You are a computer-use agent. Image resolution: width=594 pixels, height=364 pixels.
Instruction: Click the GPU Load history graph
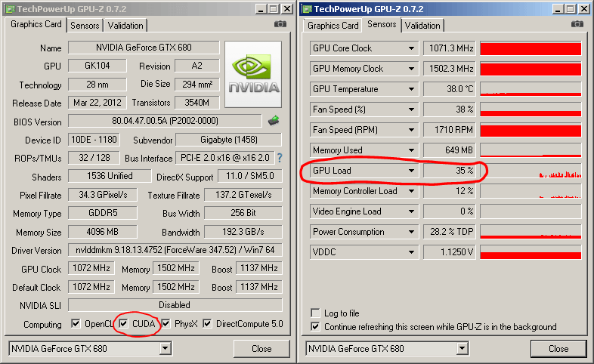[531, 171]
